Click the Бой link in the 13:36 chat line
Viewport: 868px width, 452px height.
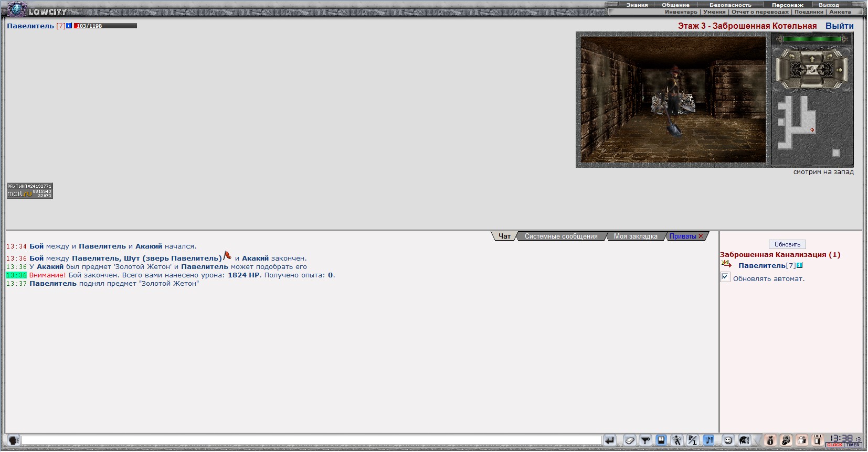36,258
